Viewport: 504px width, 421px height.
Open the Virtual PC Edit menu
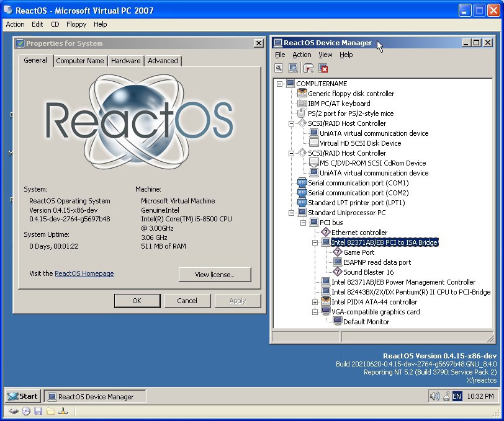37,24
